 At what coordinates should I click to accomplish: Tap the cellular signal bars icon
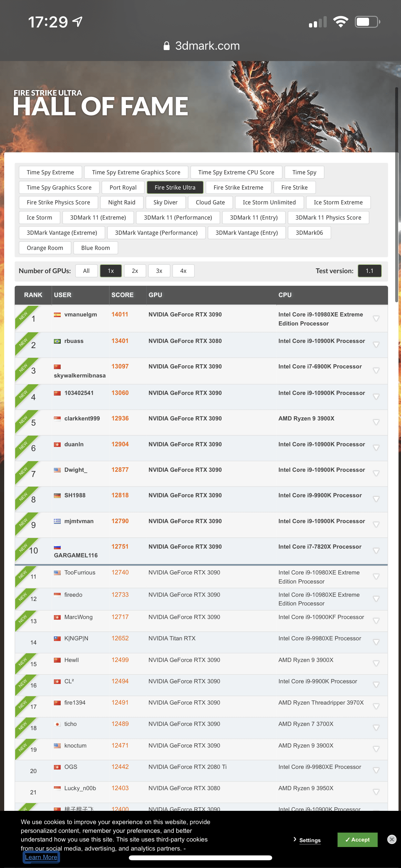click(318, 22)
